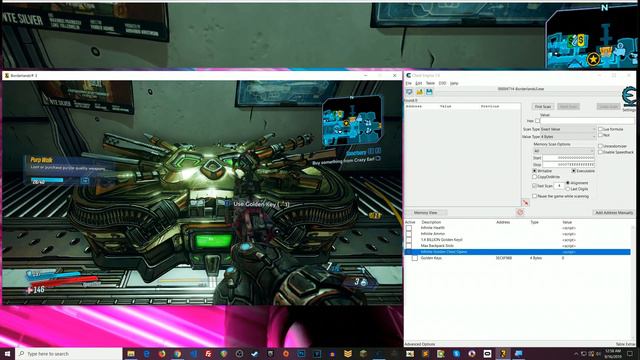Toggle the CopyOnWrite checkbox
The width and height of the screenshot is (640, 360).
(x=535, y=177)
